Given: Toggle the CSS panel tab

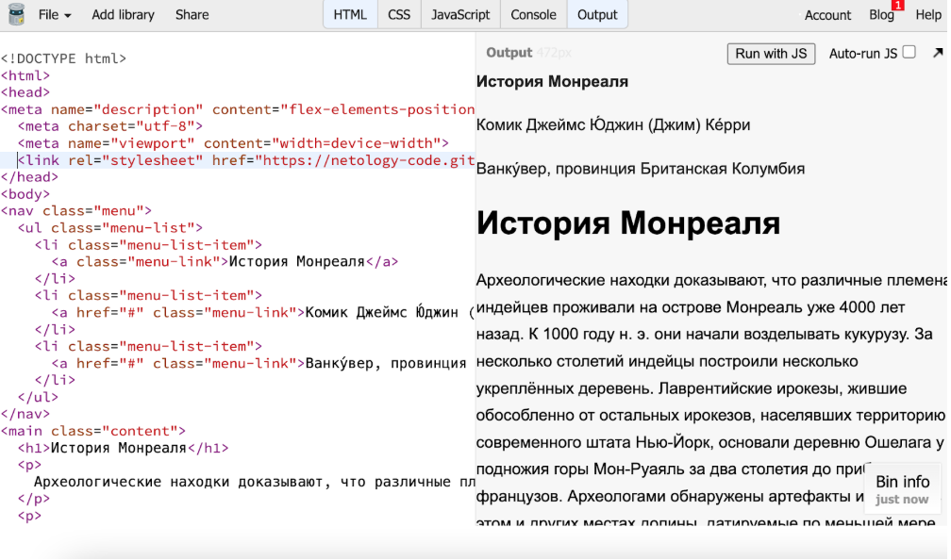Looking at the screenshot, I should (398, 14).
